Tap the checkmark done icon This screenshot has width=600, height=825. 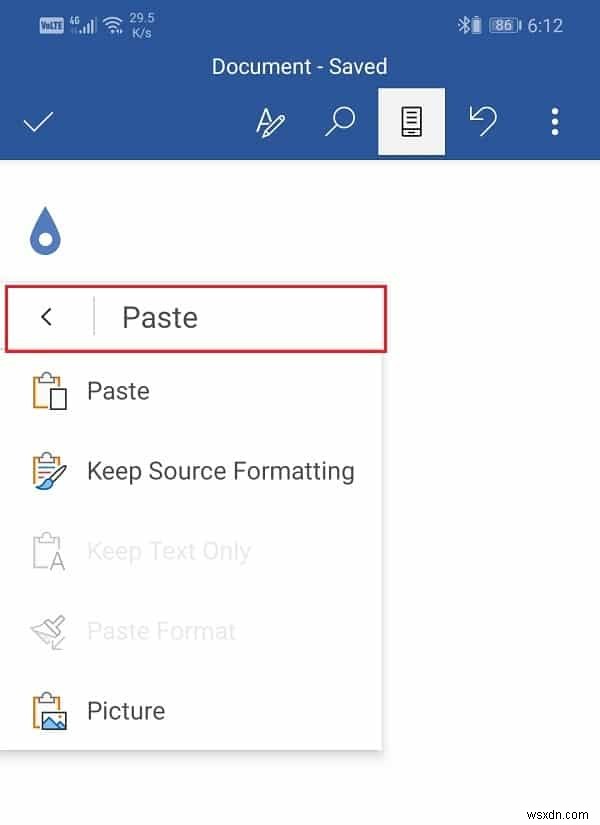coord(39,122)
